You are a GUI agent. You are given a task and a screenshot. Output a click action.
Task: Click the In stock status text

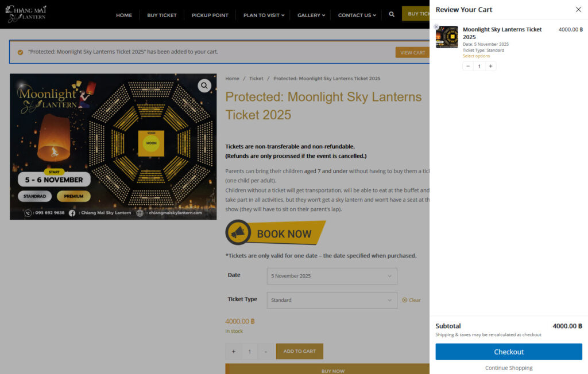pos(234,332)
